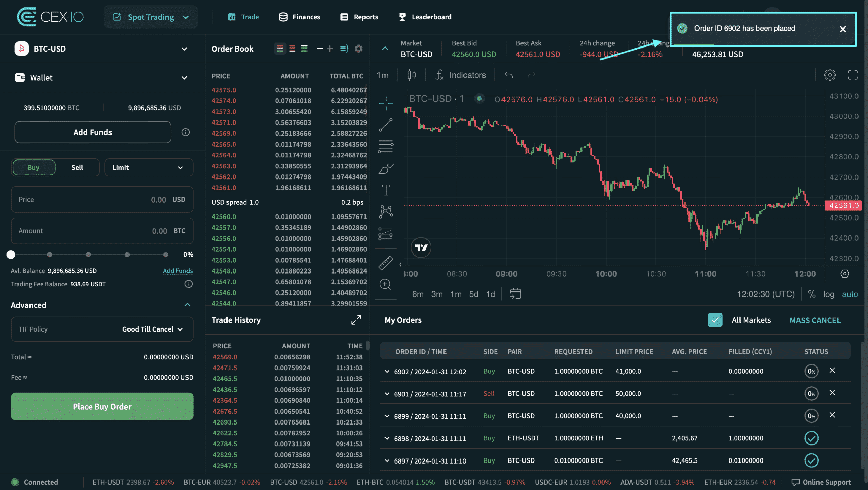Select the brush drawing tool
The height and width of the screenshot is (490, 868).
pos(386,168)
